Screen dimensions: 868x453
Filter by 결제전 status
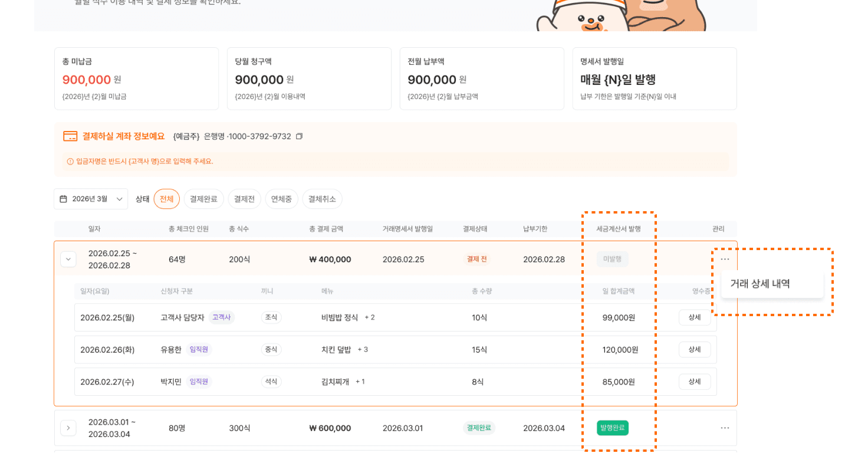[x=244, y=199]
